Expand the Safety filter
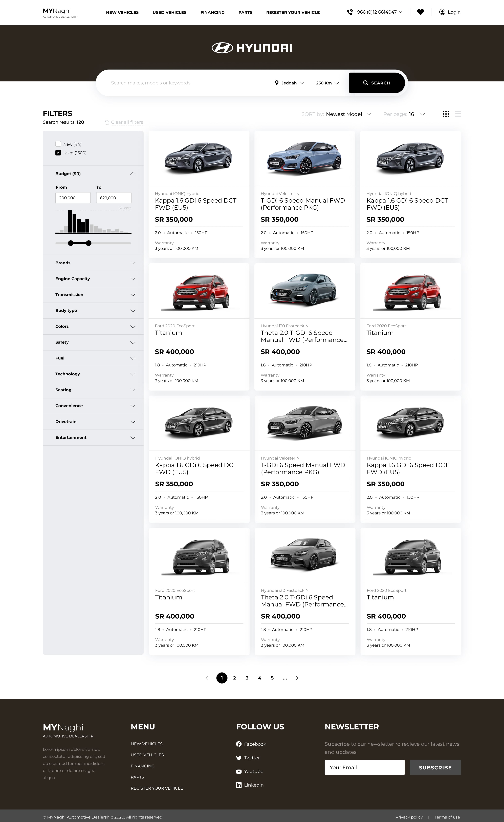This screenshot has width=504, height=822. (x=93, y=342)
